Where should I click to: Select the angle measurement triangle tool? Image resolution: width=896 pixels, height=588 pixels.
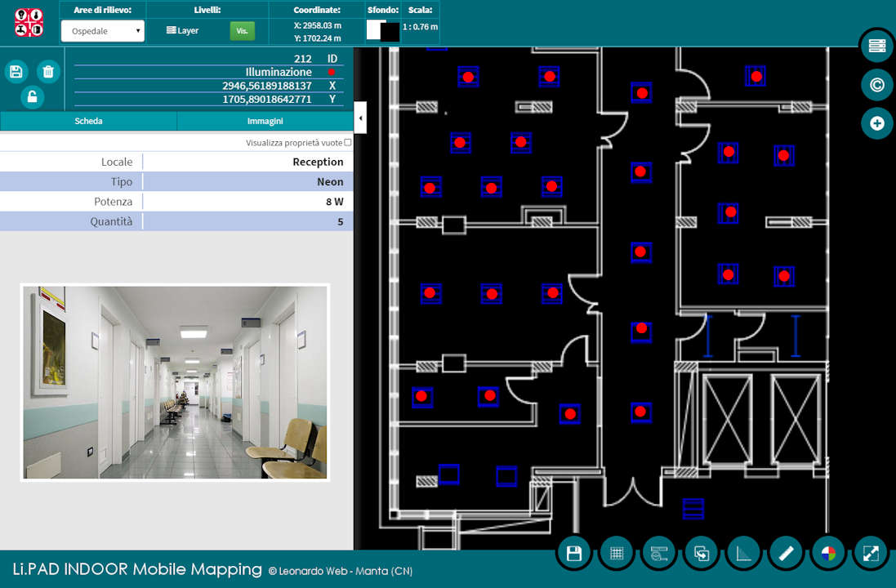tap(743, 553)
